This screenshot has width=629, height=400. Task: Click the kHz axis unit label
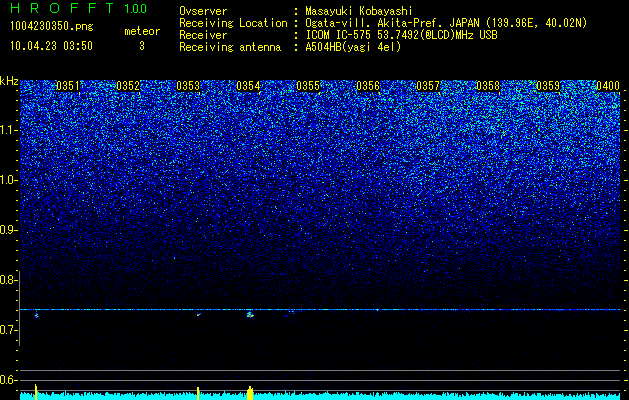9,81
